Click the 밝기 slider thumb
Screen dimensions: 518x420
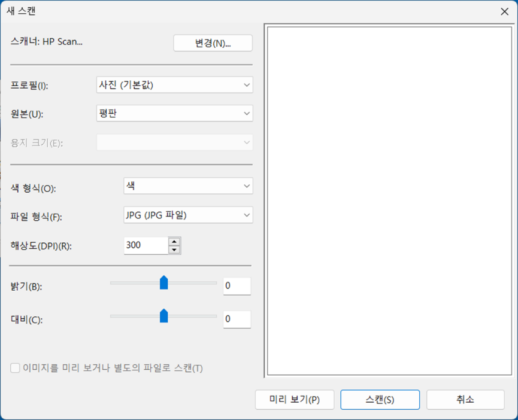164,283
